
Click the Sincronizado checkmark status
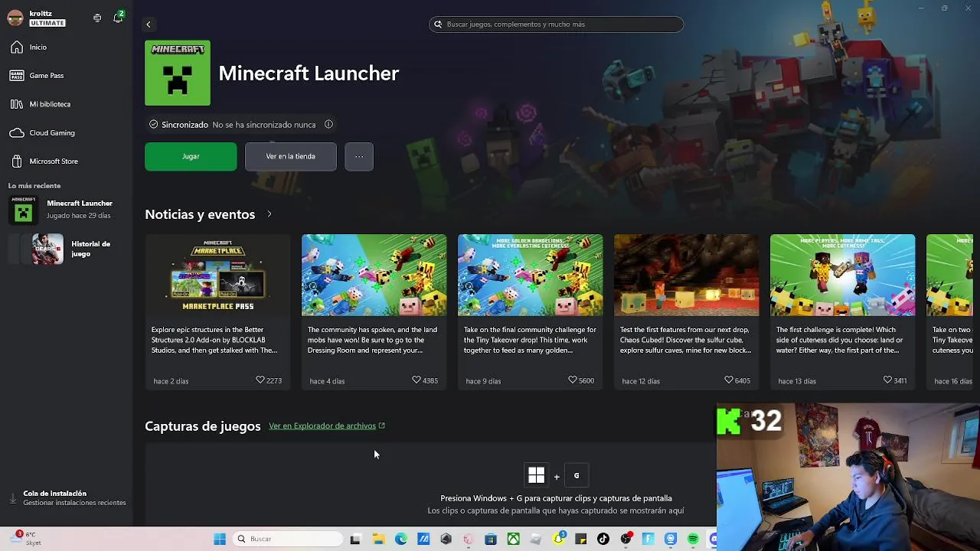pyautogui.click(x=178, y=125)
